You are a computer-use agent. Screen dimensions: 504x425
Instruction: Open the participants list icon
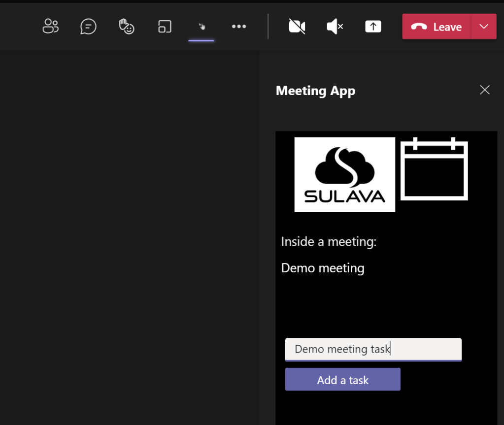point(50,27)
